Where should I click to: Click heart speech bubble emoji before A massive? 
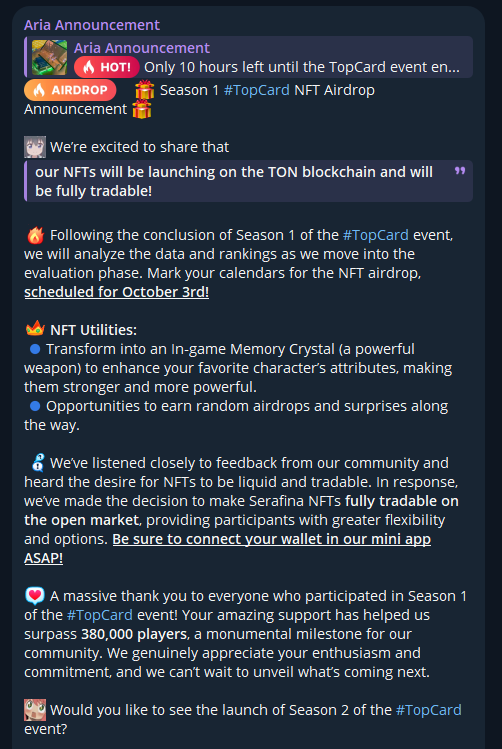pyautogui.click(x=35, y=596)
